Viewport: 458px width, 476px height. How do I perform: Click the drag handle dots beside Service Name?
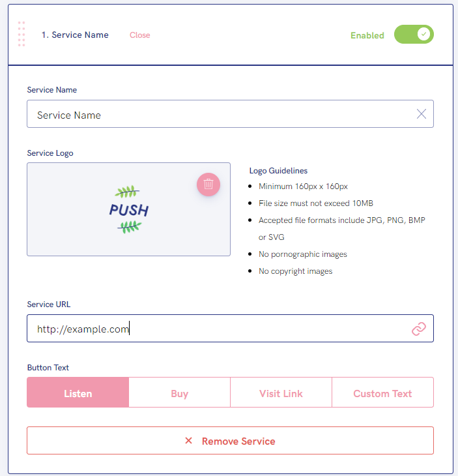pos(21,34)
